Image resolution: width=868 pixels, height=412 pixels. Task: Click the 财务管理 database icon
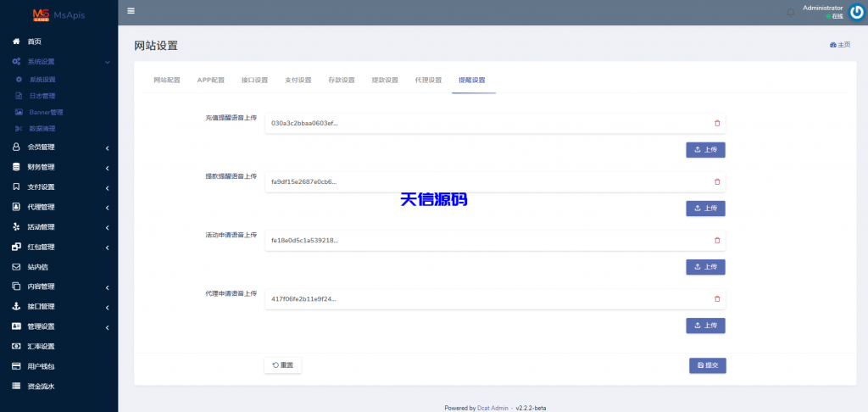point(16,167)
